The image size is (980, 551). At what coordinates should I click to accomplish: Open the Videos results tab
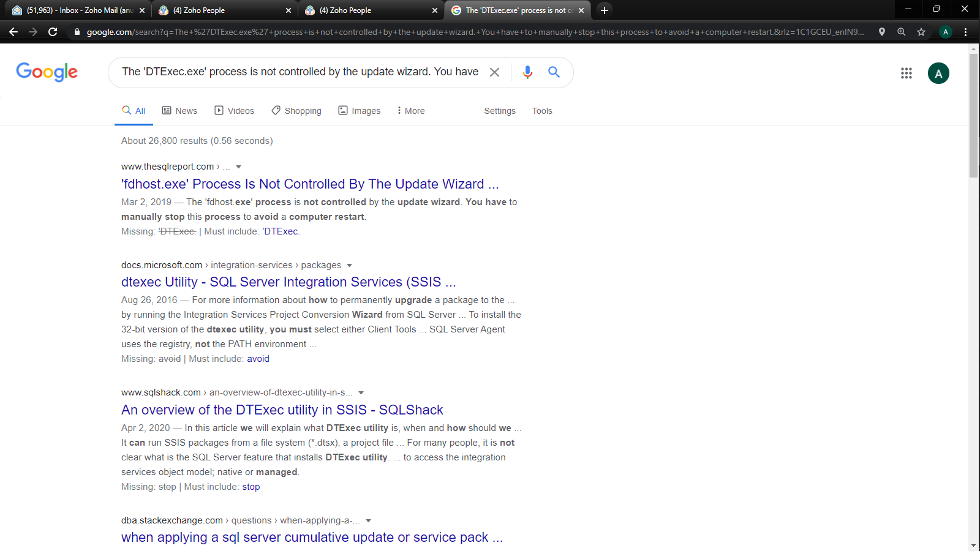[234, 111]
